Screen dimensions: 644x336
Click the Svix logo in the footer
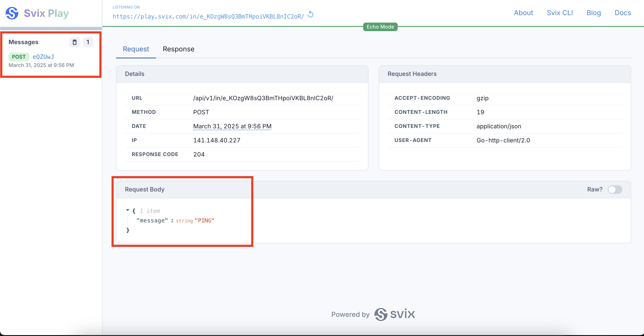pos(395,314)
